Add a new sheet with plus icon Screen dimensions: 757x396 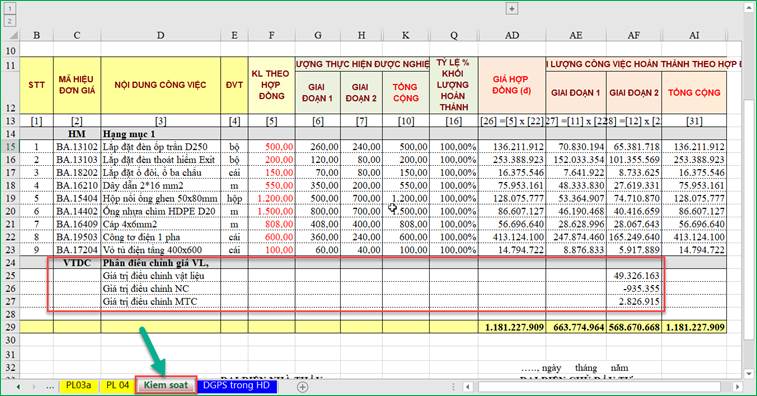(302, 386)
